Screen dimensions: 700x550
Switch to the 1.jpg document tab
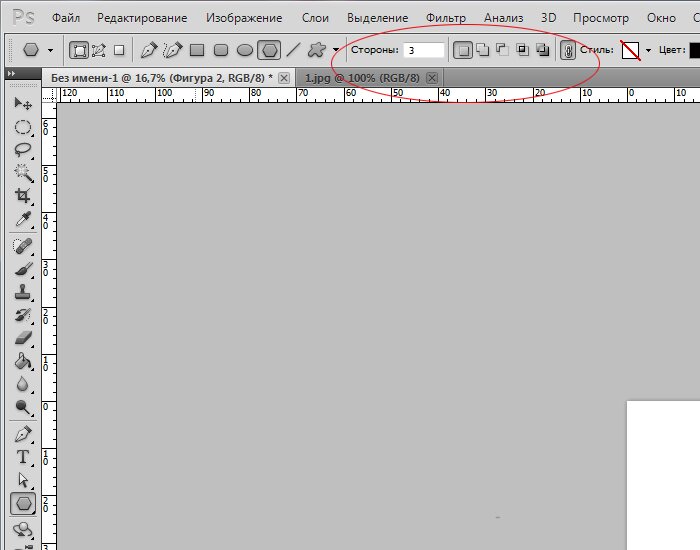coord(362,78)
